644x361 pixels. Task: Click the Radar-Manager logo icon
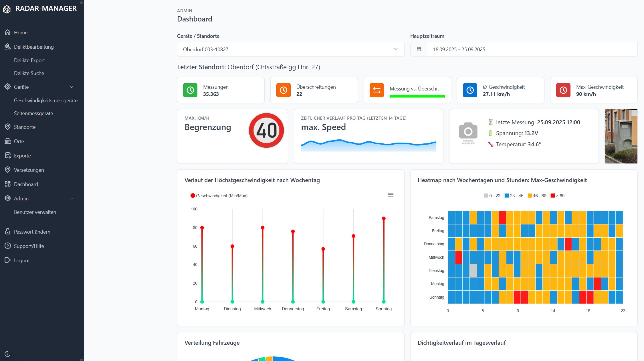pos(7,9)
